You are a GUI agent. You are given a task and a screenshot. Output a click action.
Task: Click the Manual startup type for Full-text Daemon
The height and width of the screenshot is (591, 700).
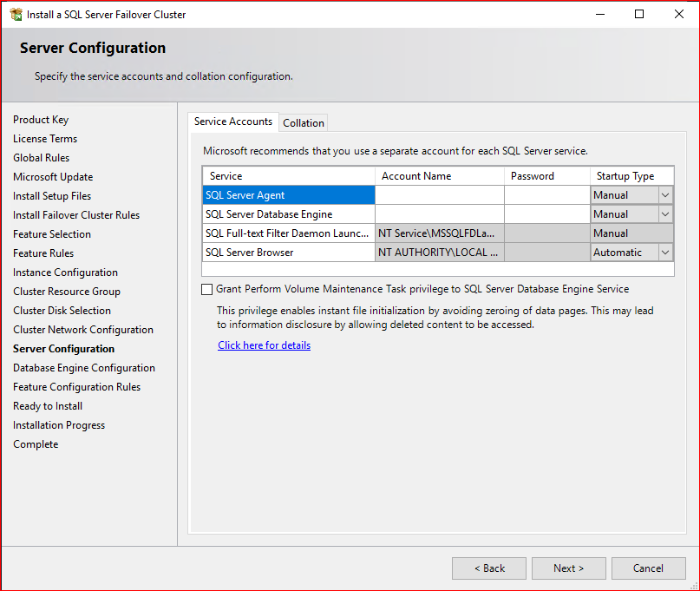[x=631, y=233]
